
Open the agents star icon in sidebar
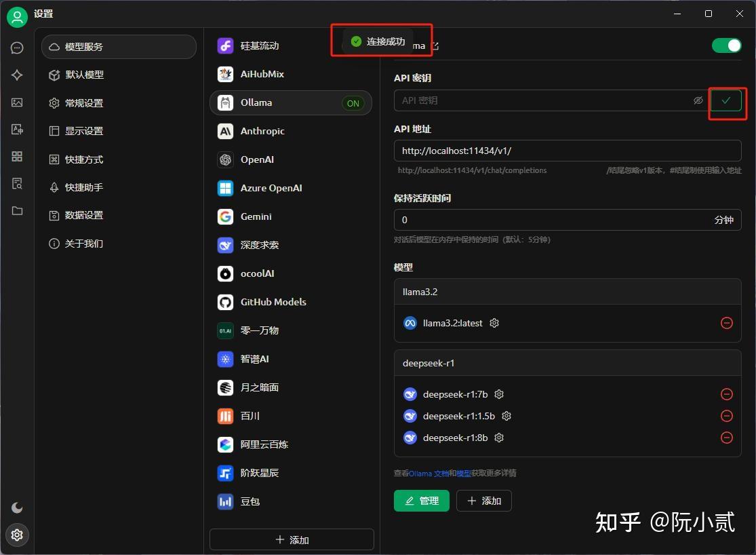coord(17,75)
